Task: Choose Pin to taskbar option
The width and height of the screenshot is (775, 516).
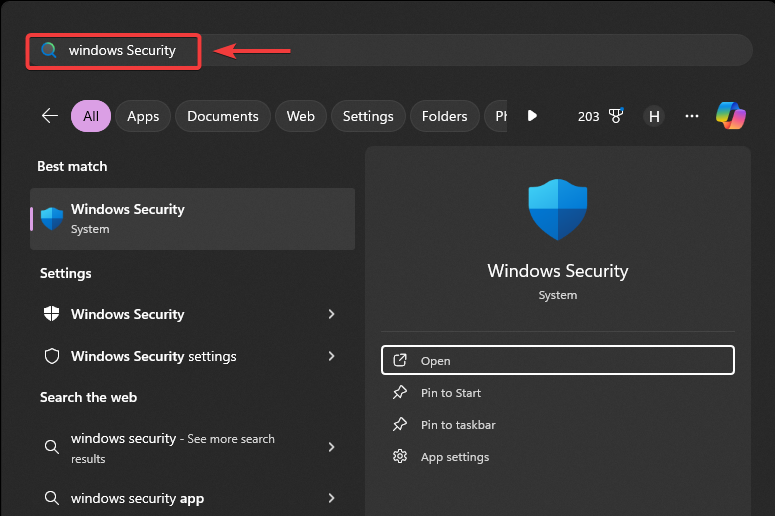Action: (x=458, y=425)
